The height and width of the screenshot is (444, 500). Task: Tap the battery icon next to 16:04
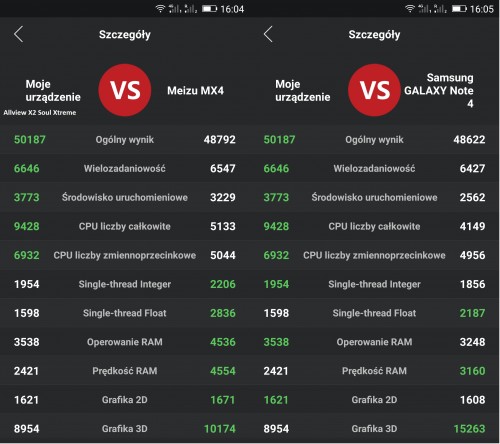point(209,9)
